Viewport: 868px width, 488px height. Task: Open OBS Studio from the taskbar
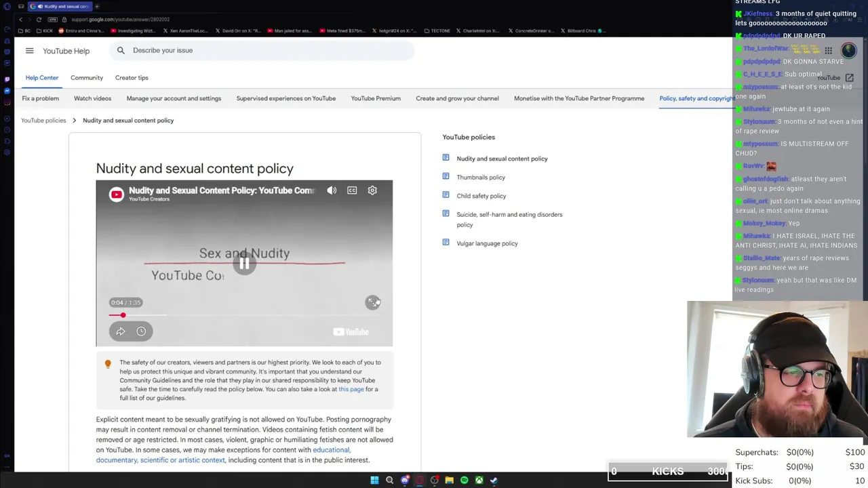(435, 481)
